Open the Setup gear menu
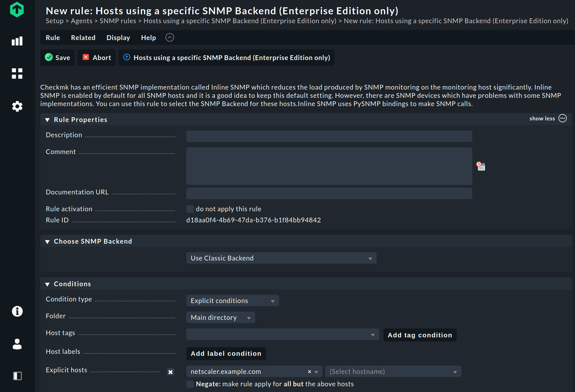The image size is (575, 392). (17, 106)
